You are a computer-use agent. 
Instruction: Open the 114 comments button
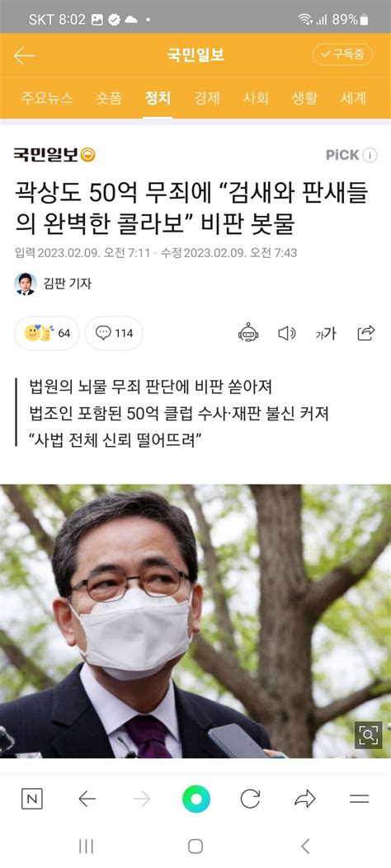[114, 333]
